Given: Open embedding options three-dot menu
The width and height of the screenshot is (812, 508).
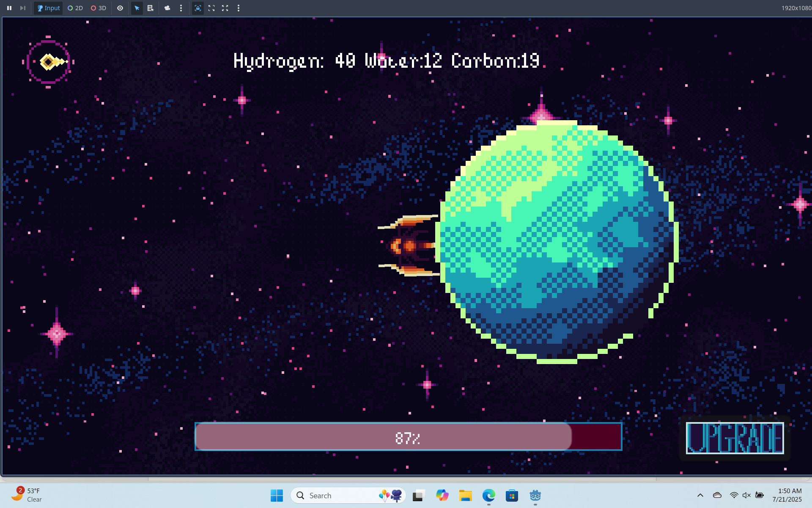Looking at the screenshot, I should click(x=239, y=8).
